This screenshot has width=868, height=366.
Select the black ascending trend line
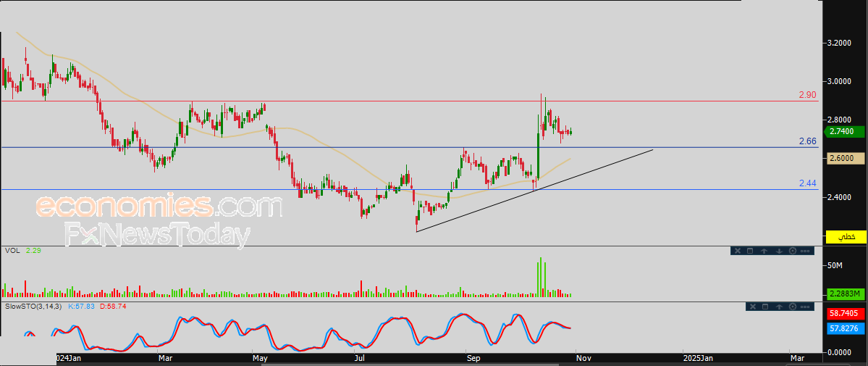point(534,190)
